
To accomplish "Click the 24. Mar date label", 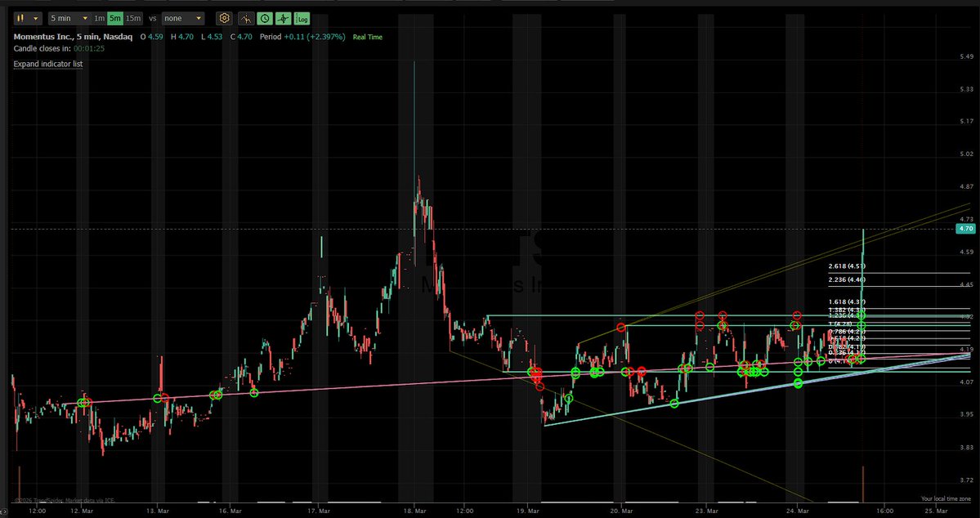I will click(798, 511).
